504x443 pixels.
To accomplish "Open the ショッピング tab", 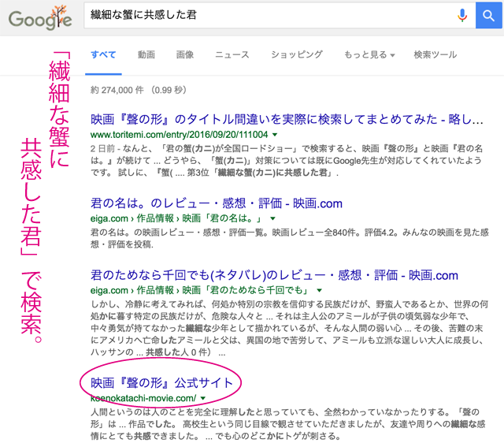I will [296, 54].
